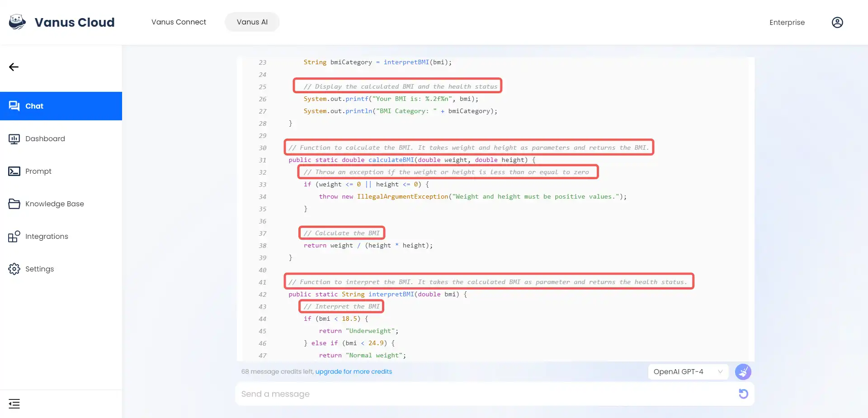This screenshot has width=868, height=418.
Task: Select the Vanus AI tab
Action: (252, 22)
